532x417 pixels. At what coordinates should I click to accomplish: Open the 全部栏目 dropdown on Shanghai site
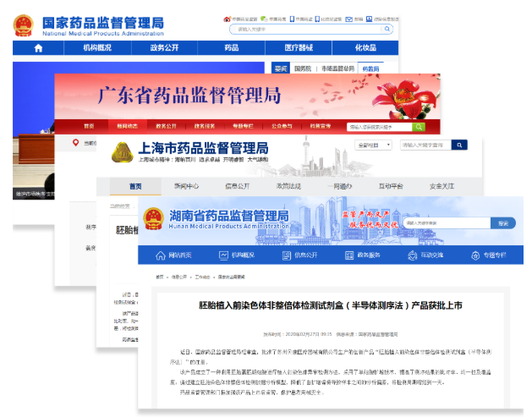tap(373, 145)
